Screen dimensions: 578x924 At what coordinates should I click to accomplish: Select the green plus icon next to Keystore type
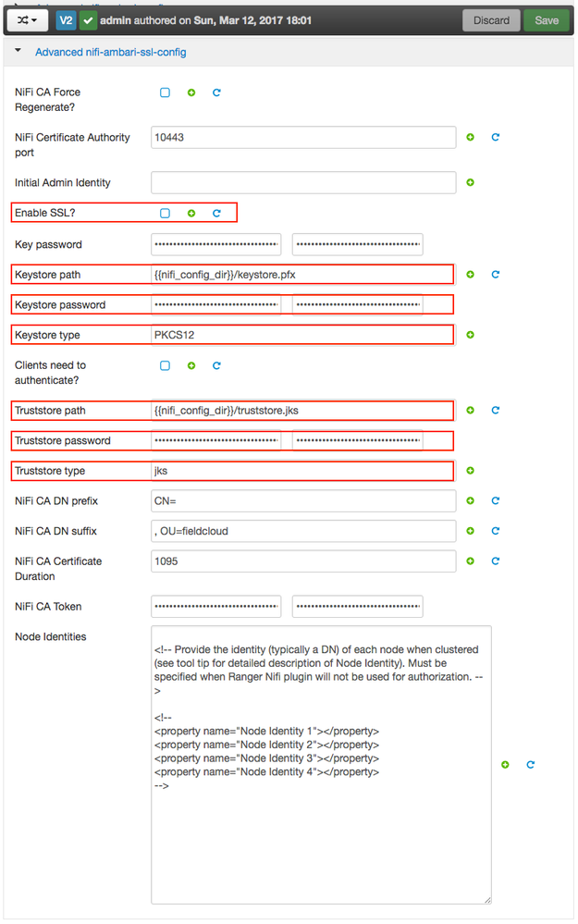pyautogui.click(x=470, y=335)
